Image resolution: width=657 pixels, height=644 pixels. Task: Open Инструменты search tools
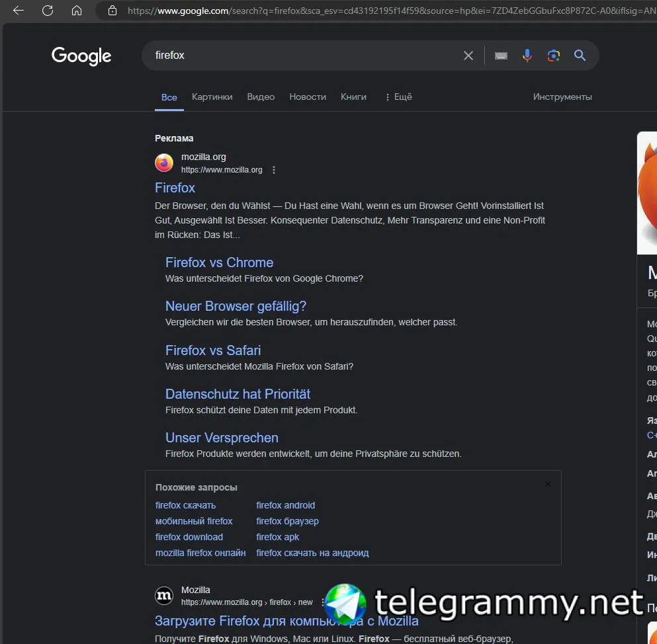tap(562, 97)
